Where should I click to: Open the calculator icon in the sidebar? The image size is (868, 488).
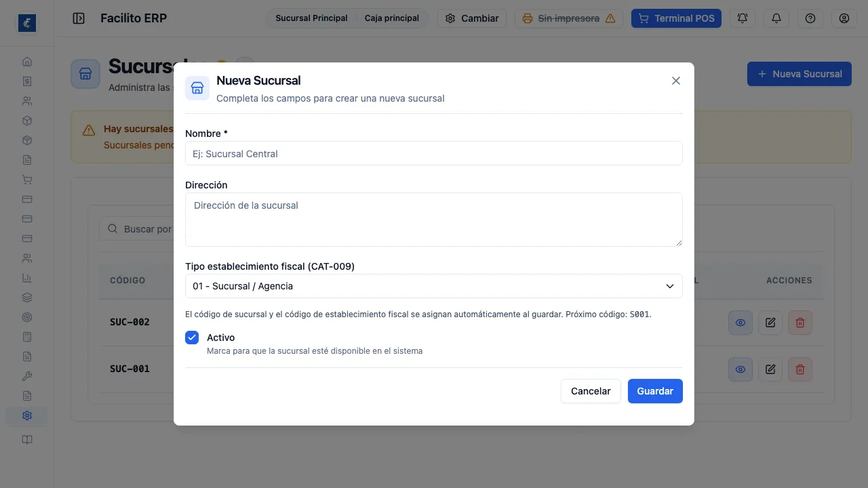[27, 337]
